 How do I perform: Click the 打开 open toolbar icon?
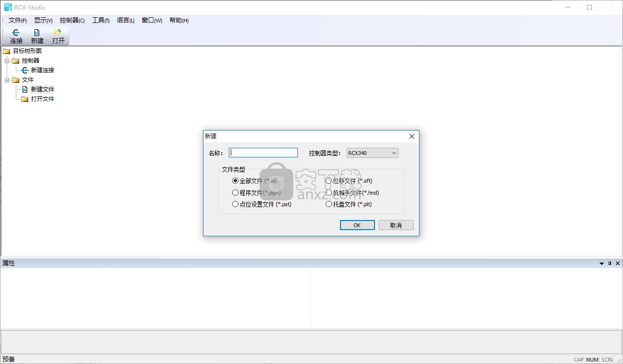[58, 33]
